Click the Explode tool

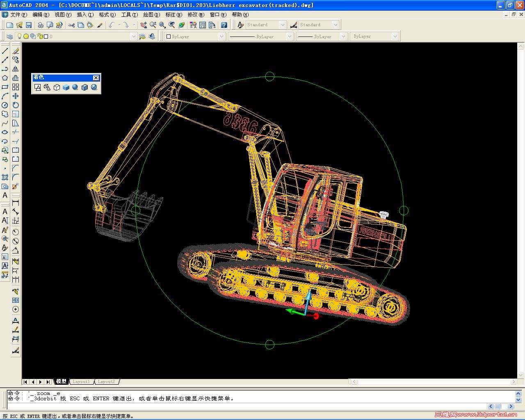click(16, 186)
